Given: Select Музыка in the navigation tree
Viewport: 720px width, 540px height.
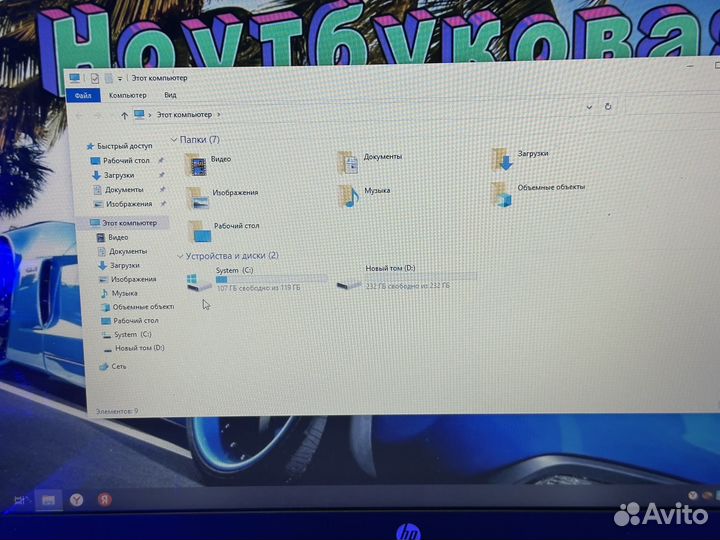Looking at the screenshot, I should tap(119, 293).
